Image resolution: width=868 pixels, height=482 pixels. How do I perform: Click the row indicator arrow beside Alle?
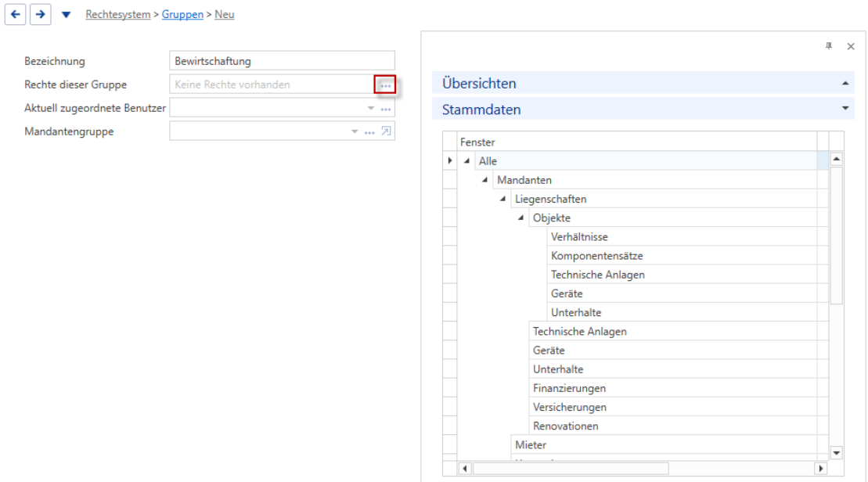(449, 160)
